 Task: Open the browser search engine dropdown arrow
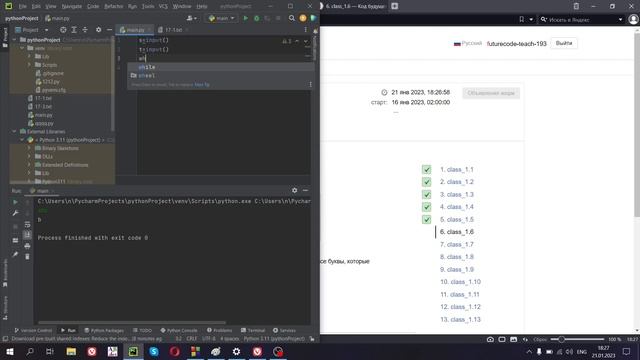(x=620, y=19)
